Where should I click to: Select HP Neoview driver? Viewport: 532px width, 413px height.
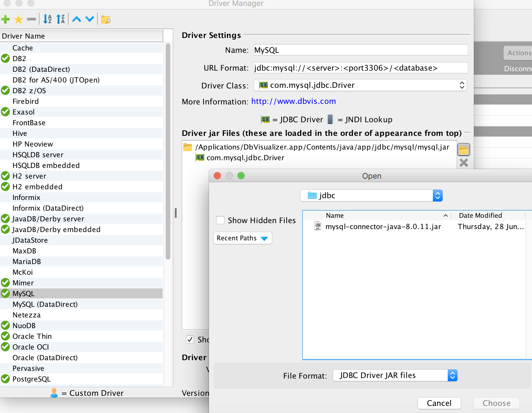[81, 144]
